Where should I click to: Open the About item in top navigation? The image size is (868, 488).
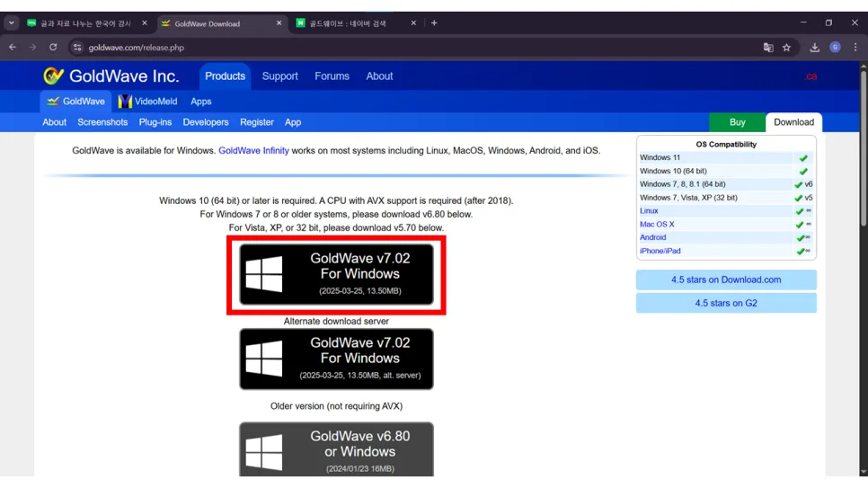[x=379, y=76]
